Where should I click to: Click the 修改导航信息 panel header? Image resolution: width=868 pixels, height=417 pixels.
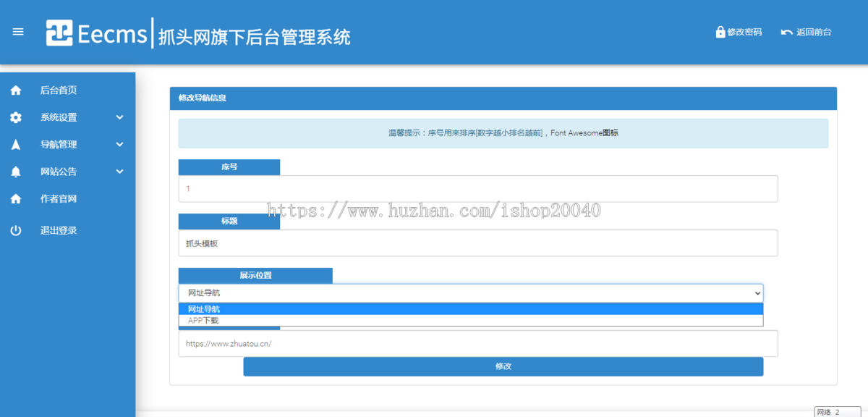tap(503, 97)
